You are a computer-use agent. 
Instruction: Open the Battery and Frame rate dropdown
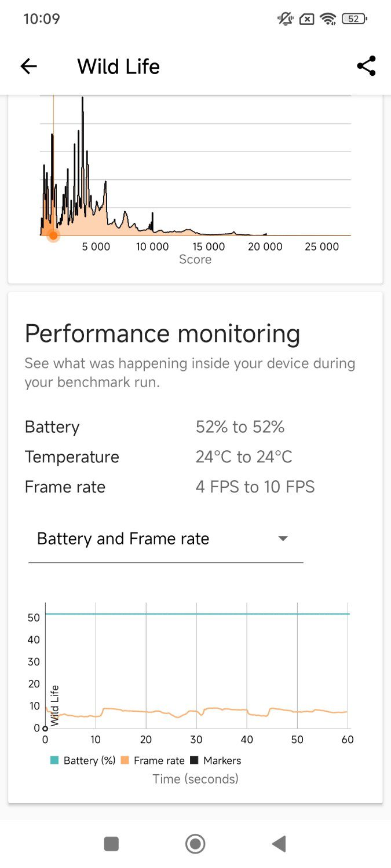(166, 539)
